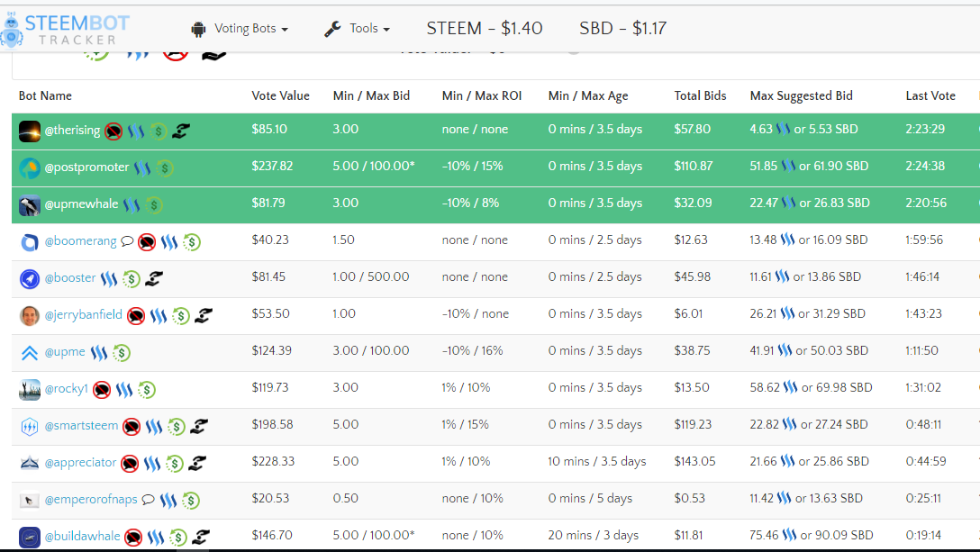Click the @postpromoter avatar thumbnail
The height and width of the screenshot is (552, 980).
[30, 168]
